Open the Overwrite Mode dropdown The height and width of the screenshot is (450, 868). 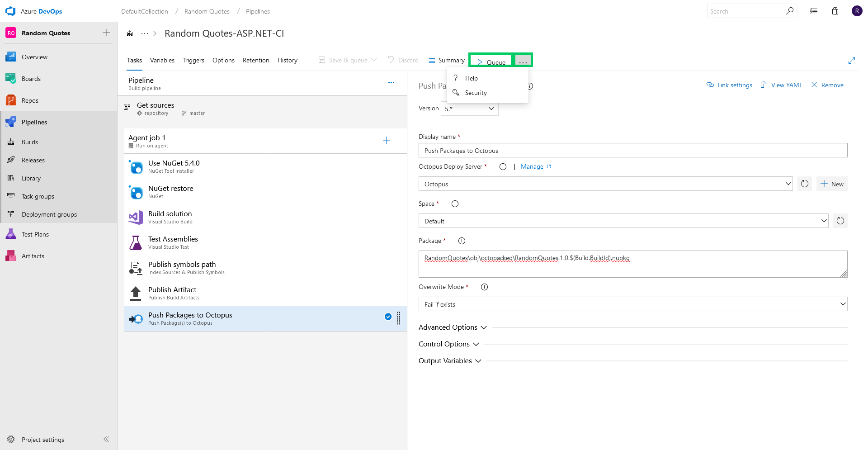point(633,304)
